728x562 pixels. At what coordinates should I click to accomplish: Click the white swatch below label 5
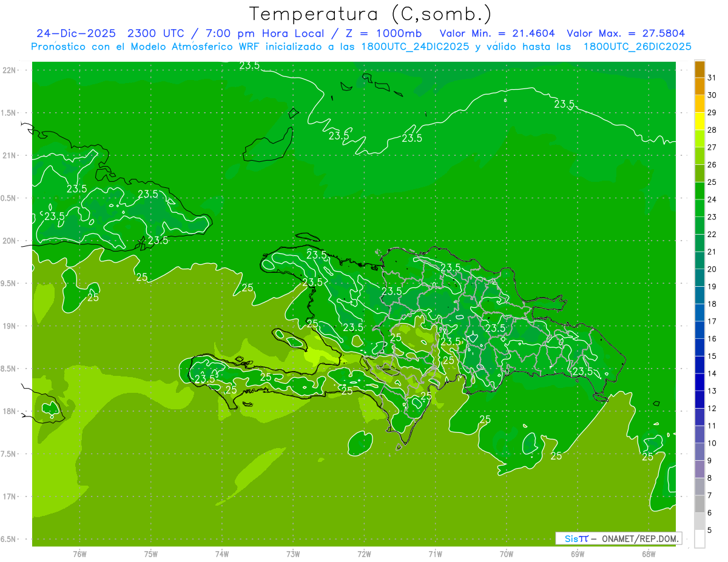pyautogui.click(x=699, y=539)
